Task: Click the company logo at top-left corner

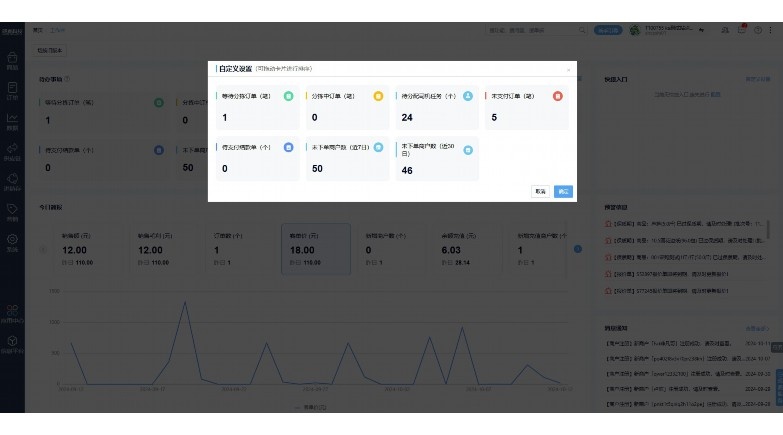Action: point(12,31)
